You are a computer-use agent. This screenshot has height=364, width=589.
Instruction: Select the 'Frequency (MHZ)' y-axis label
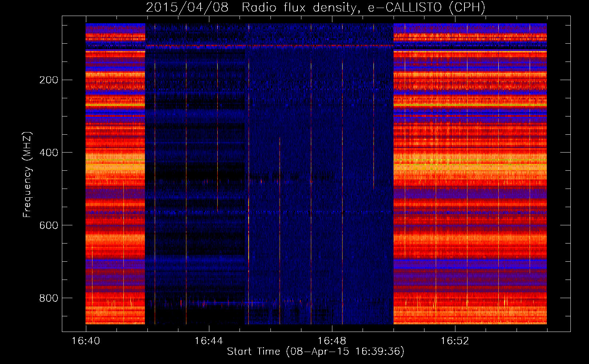click(28, 175)
